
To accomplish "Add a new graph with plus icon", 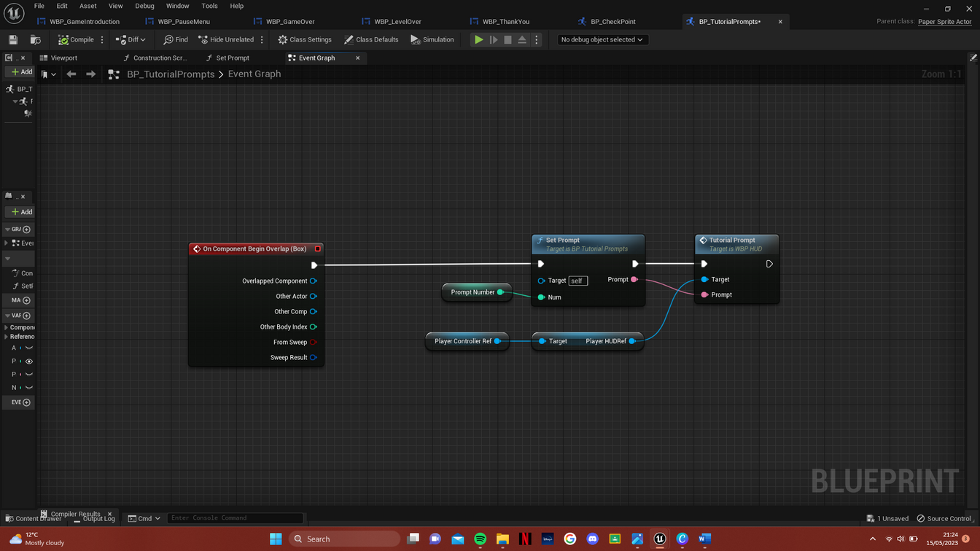I will click(x=27, y=229).
